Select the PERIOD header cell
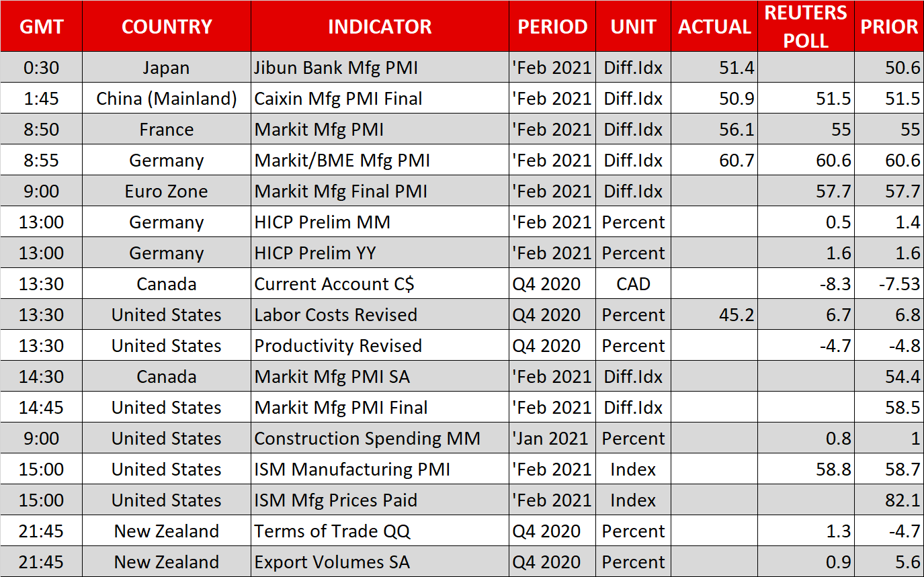This screenshot has height=577, width=924. tap(552, 27)
